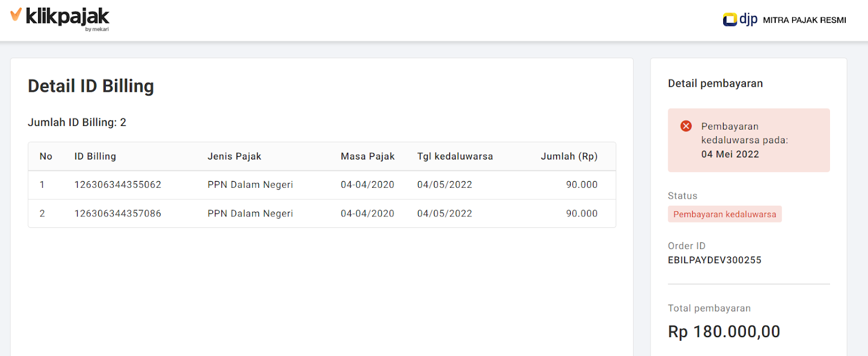Screen dimensions: 868x356
Task: Click row number 2 in the table
Action: [42, 213]
